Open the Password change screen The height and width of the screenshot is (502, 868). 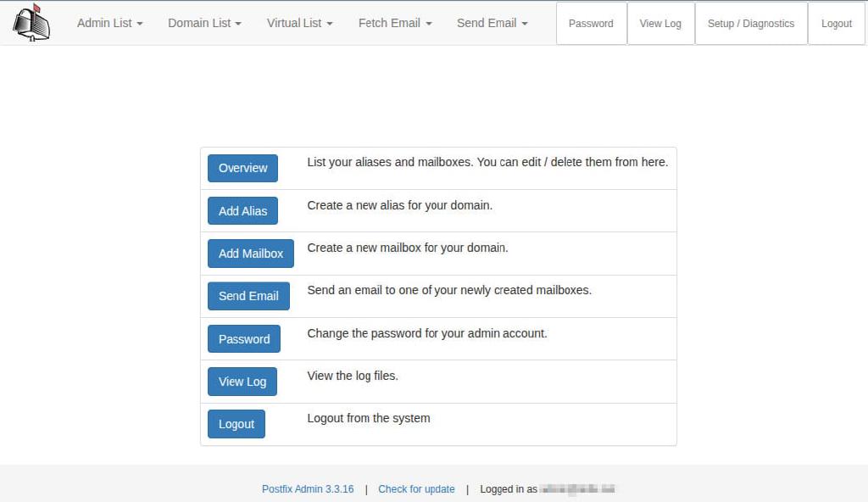(244, 338)
